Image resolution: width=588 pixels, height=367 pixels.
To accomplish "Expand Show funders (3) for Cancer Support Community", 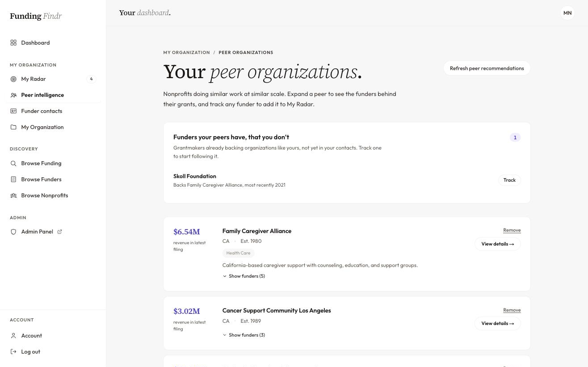I will pyautogui.click(x=244, y=335).
